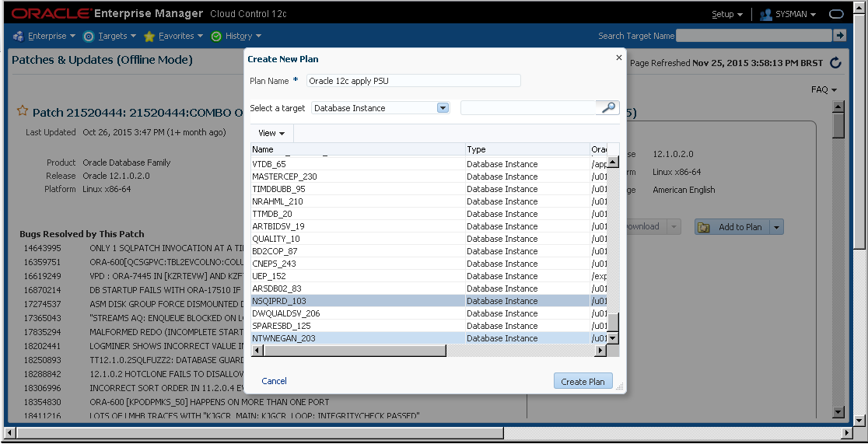
Task: Select the ARTBIDSV_19 row
Action: tap(429, 226)
